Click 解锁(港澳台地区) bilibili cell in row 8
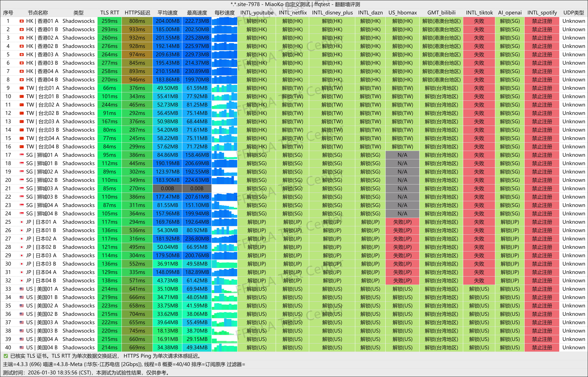The width and height of the screenshot is (588, 377). [441, 80]
